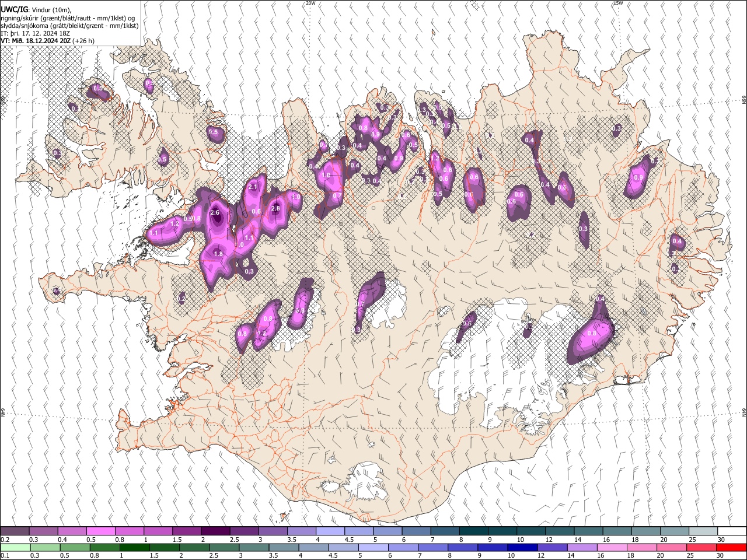Pick the darkest purple 2 swatch in snow scale
The image size is (747, 560).
215,531
